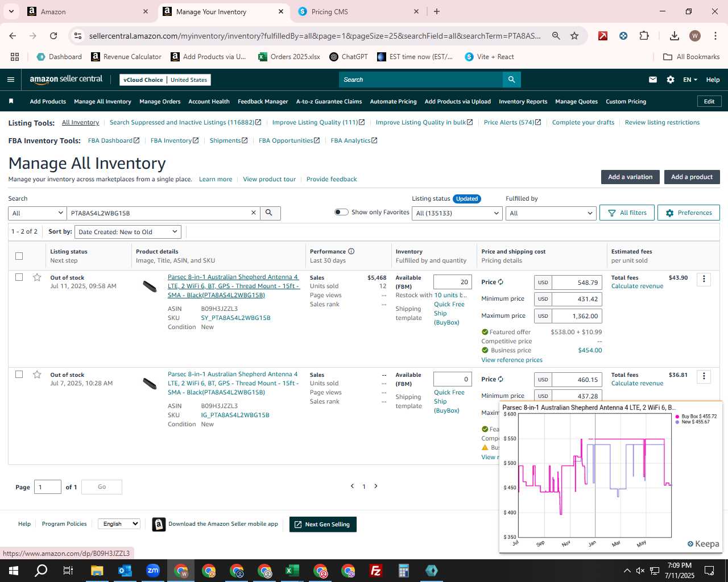This screenshot has width=728, height=582.
Task: Click the header search magnifier button
Action: (511, 80)
